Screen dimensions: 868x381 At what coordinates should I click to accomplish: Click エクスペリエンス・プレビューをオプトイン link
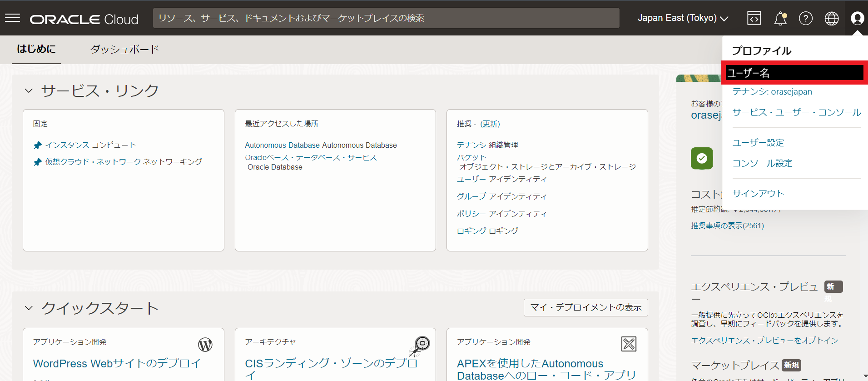pos(764,341)
